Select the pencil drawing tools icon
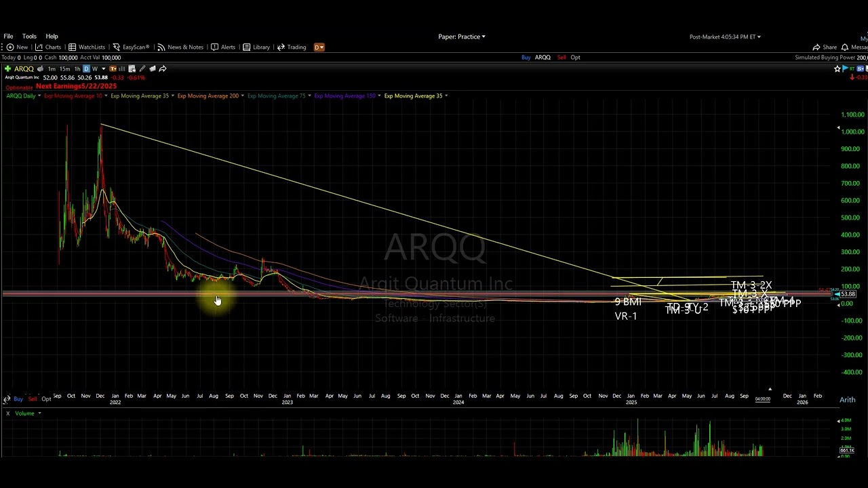 click(x=142, y=68)
